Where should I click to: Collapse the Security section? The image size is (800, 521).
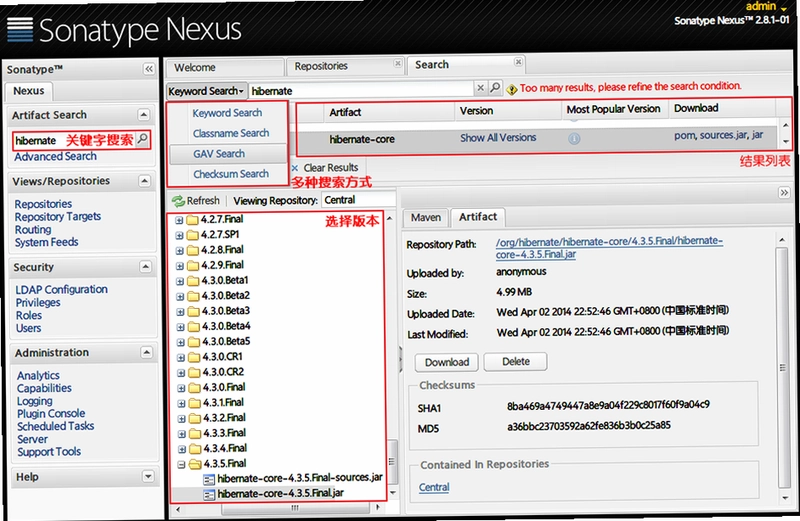click(x=145, y=266)
